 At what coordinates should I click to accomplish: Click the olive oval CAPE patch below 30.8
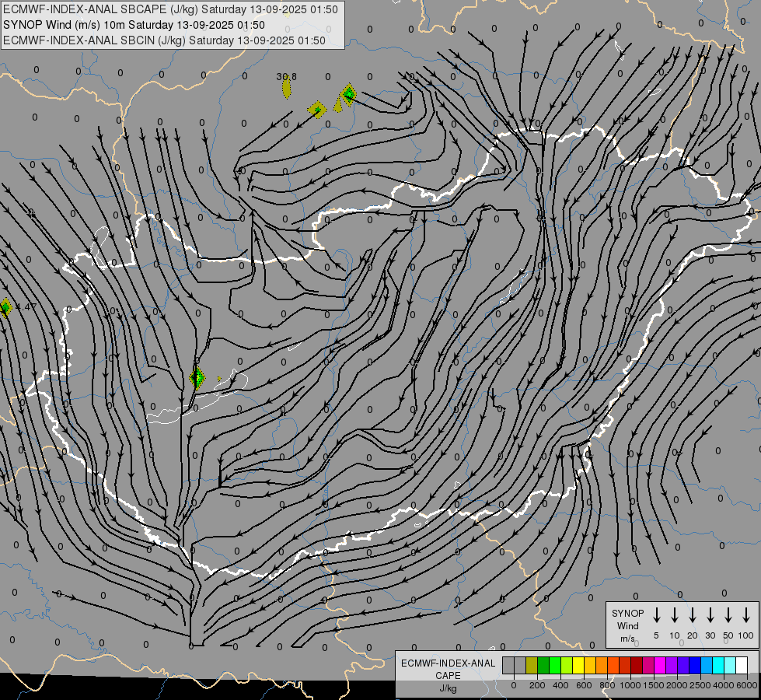(x=287, y=89)
